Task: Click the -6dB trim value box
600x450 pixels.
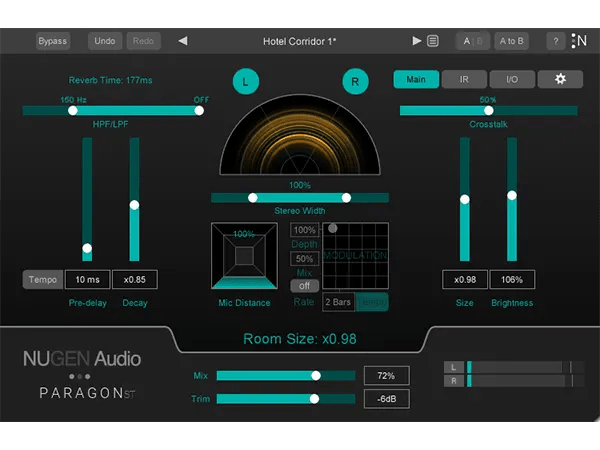Action: point(386,399)
